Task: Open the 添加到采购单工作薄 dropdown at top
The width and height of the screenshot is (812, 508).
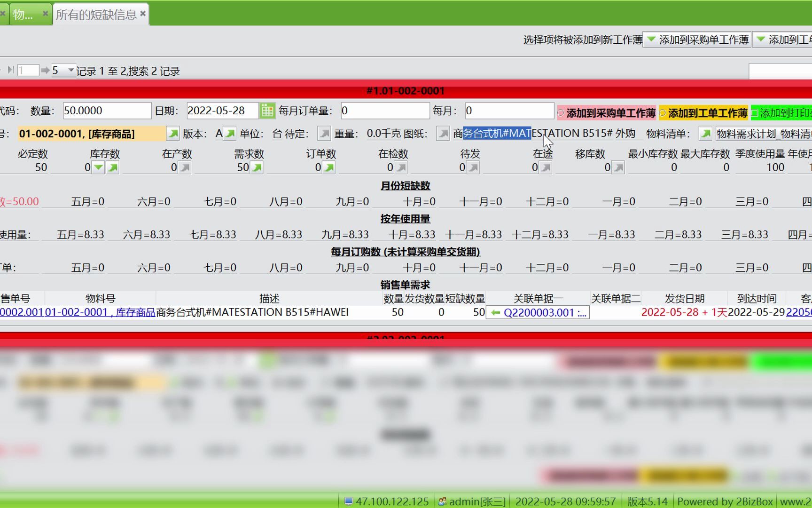Action: tap(696, 40)
